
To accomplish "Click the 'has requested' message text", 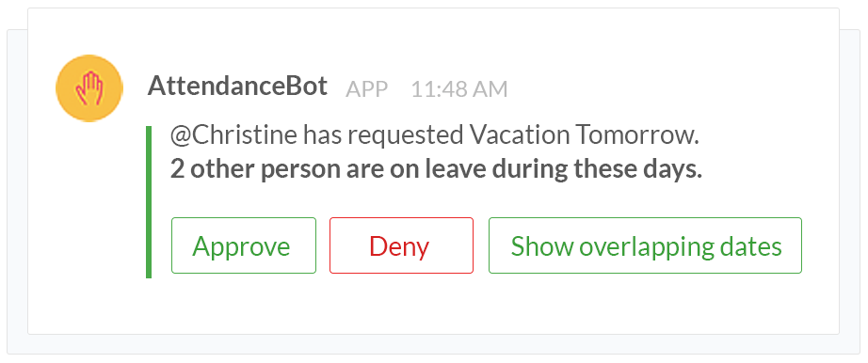I will point(382,136).
